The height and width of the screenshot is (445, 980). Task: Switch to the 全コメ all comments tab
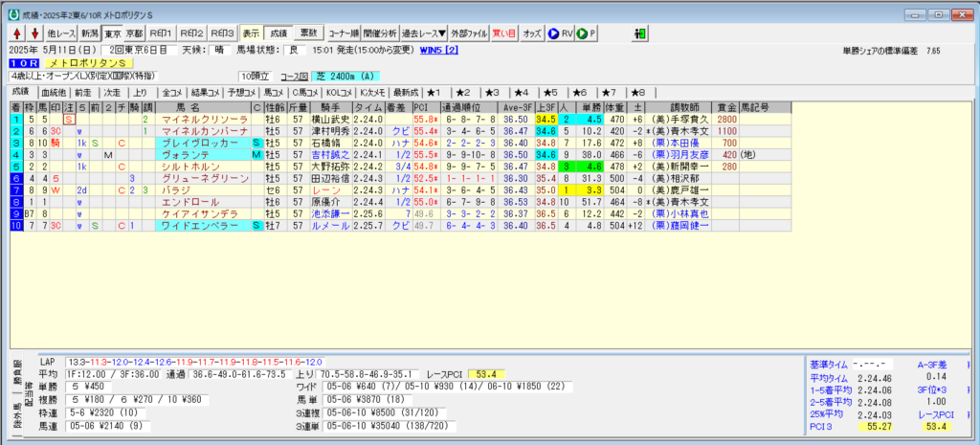click(171, 93)
